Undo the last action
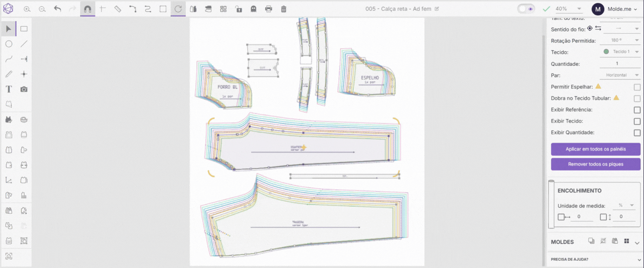This screenshot has height=268, width=644. pos(58,9)
